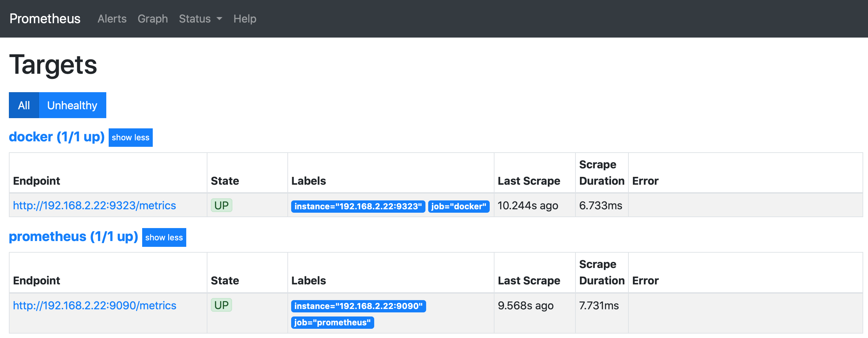
Task: Click the job="prometheus" label badge
Action: (x=333, y=323)
